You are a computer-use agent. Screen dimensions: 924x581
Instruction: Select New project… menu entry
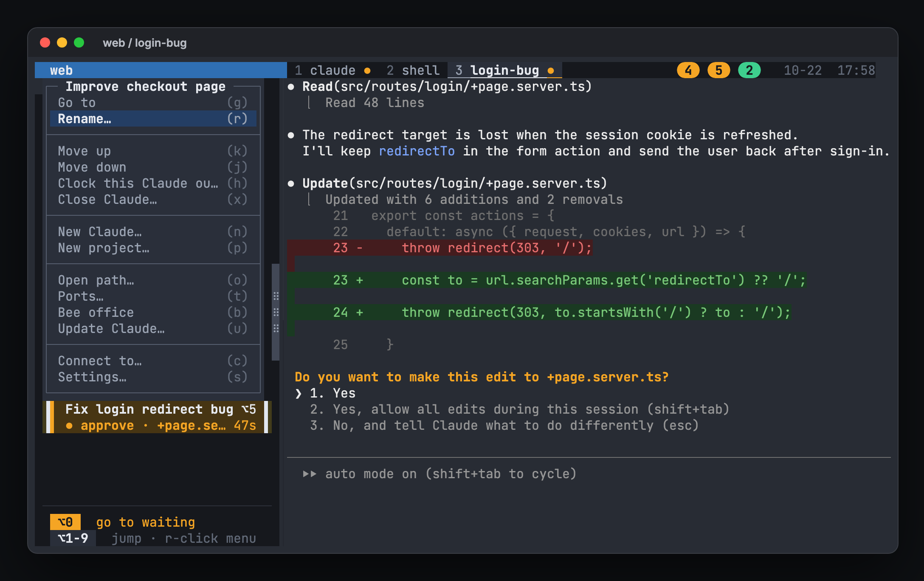(x=153, y=248)
